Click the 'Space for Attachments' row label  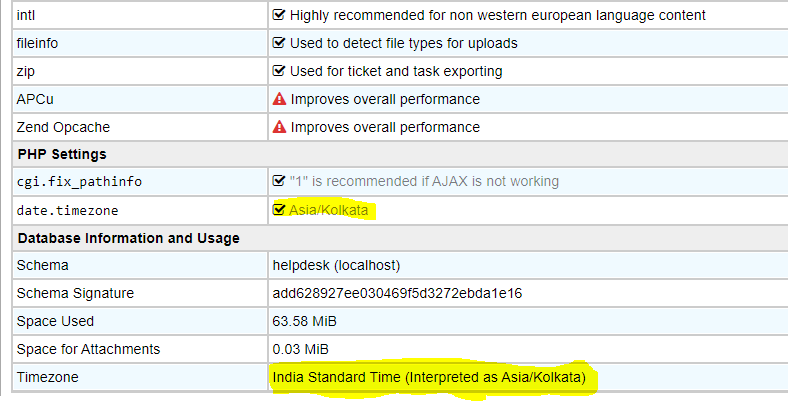pyautogui.click(x=88, y=350)
